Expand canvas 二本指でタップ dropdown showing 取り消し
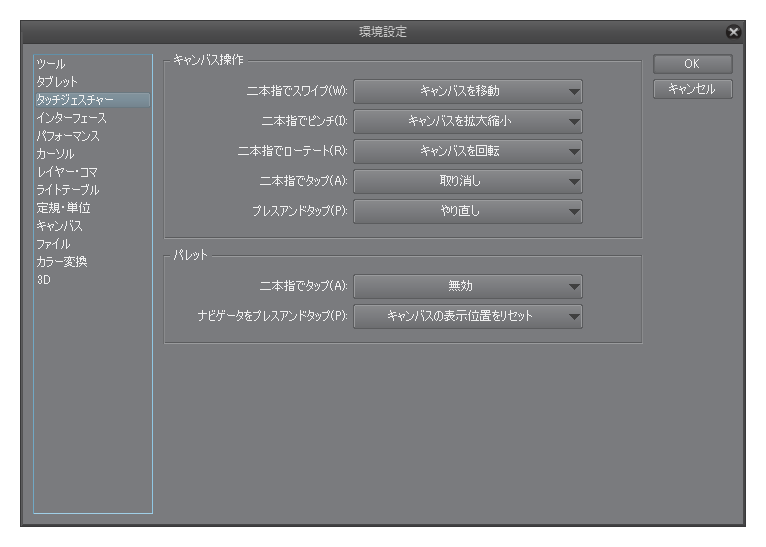766x547 pixels. (x=468, y=181)
